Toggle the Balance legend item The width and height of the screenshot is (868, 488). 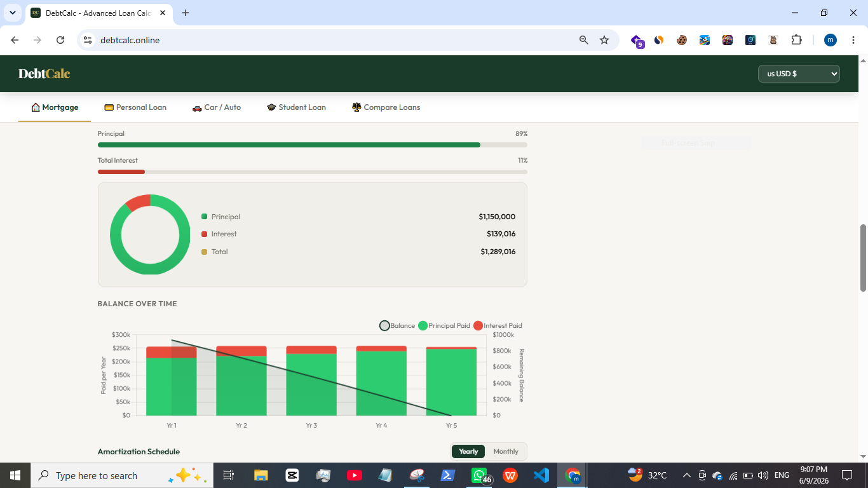click(397, 325)
